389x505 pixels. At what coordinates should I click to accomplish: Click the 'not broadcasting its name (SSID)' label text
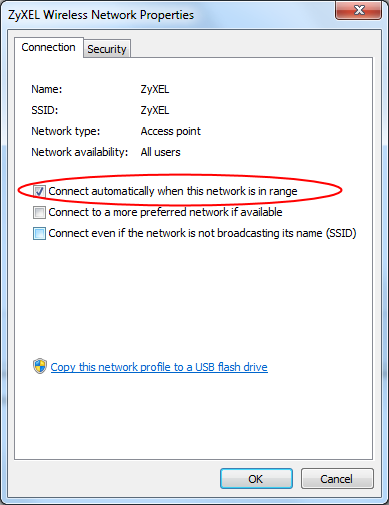point(202,233)
